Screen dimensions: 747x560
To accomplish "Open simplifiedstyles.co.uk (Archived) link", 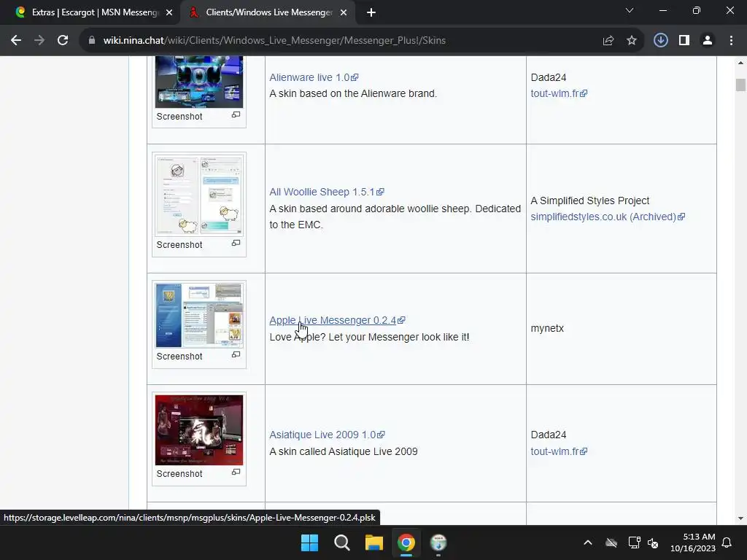I will pyautogui.click(x=608, y=217).
